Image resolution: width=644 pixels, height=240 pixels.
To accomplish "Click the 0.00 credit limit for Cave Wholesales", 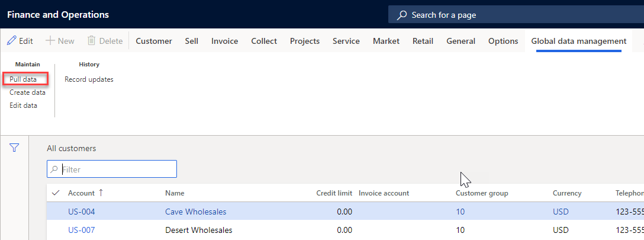I will 344,212.
